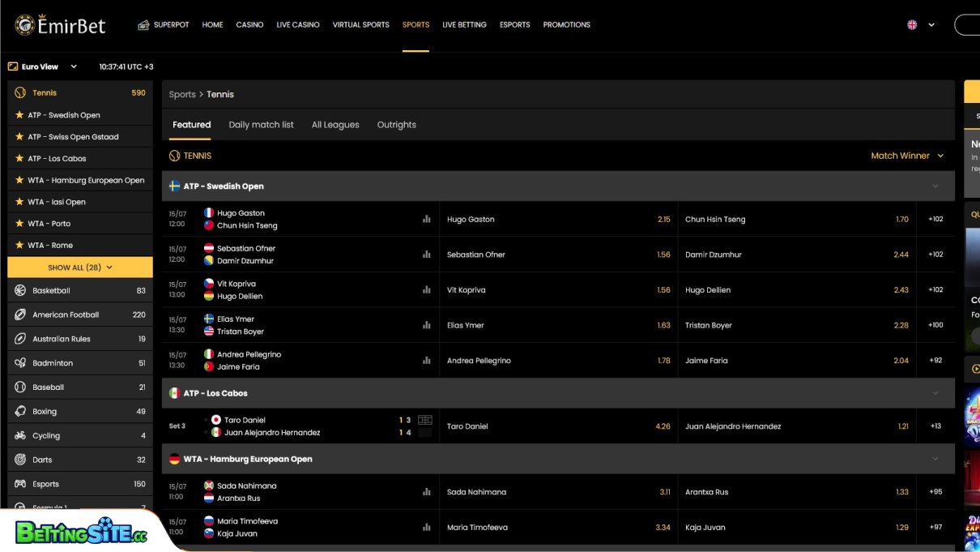The image size is (980, 552).
Task: Click the 2.15 odds for Hugo Gaston
Action: [663, 219]
